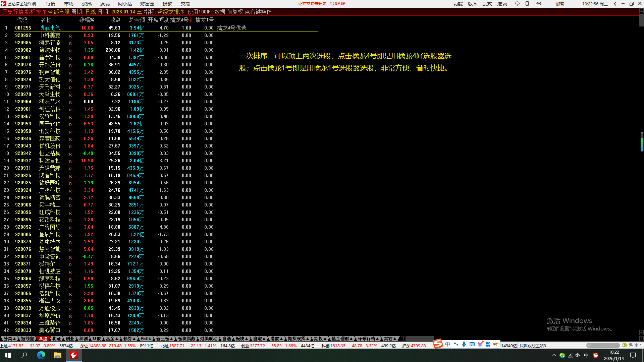This screenshot has height=362, width=644.
Task: Click the search field in status bar
Action: click(x=603, y=345)
